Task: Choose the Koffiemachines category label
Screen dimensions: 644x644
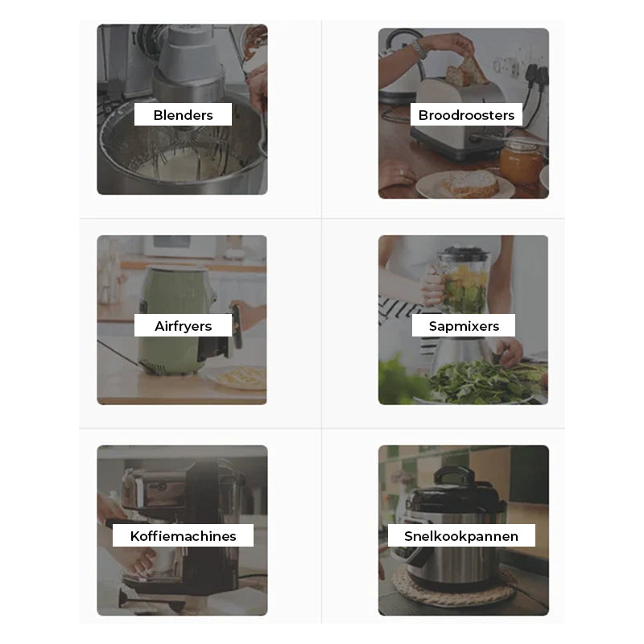Action: tap(183, 535)
